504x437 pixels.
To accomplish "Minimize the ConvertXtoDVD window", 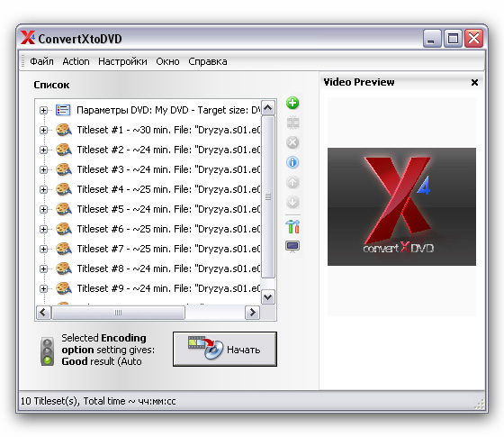I will point(432,39).
